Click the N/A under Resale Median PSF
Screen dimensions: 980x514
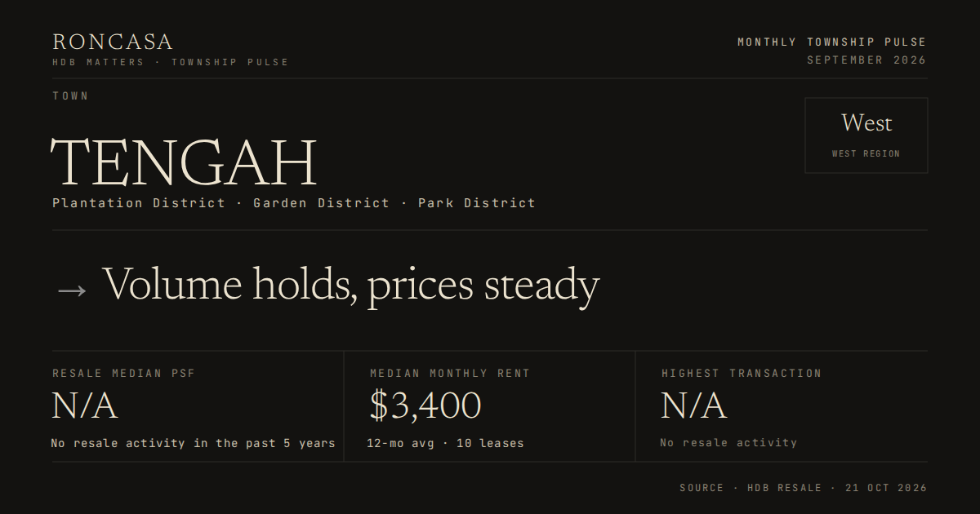(85, 405)
